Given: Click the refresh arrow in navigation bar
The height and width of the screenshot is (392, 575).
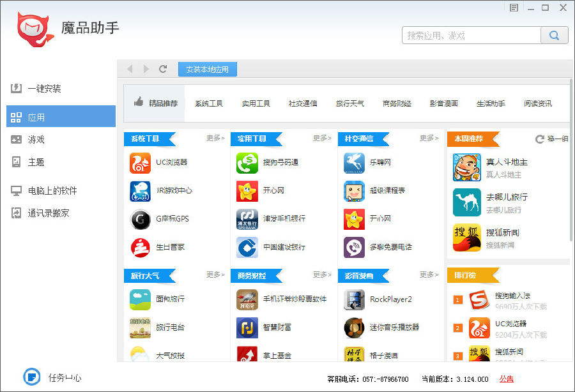Looking at the screenshot, I should pyautogui.click(x=163, y=69).
